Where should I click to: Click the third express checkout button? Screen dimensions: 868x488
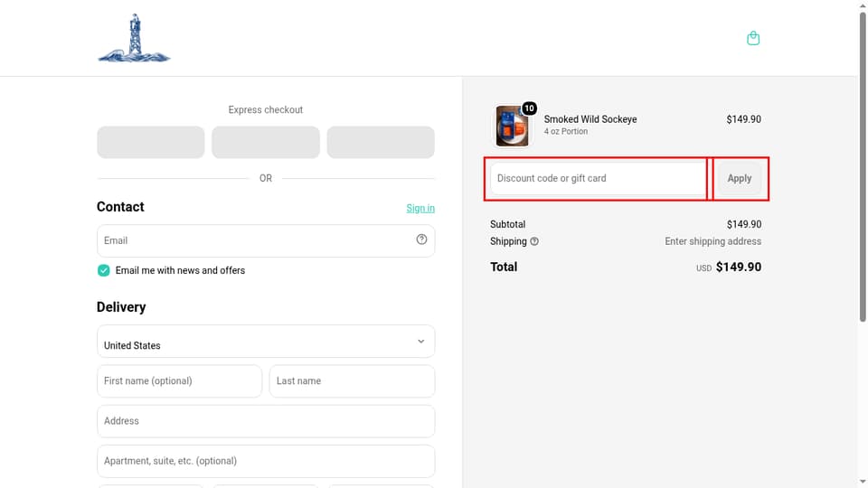click(381, 142)
